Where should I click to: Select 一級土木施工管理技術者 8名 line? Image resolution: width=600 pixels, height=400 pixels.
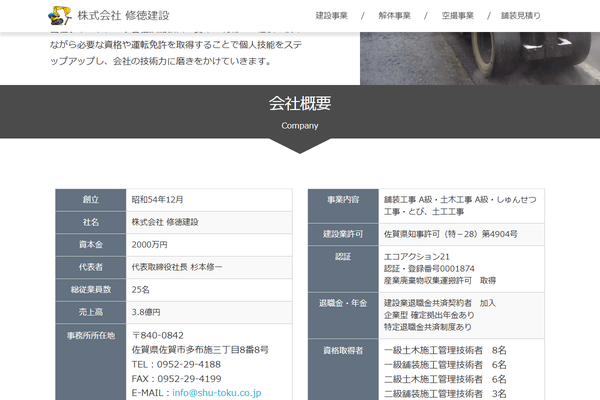445,350
